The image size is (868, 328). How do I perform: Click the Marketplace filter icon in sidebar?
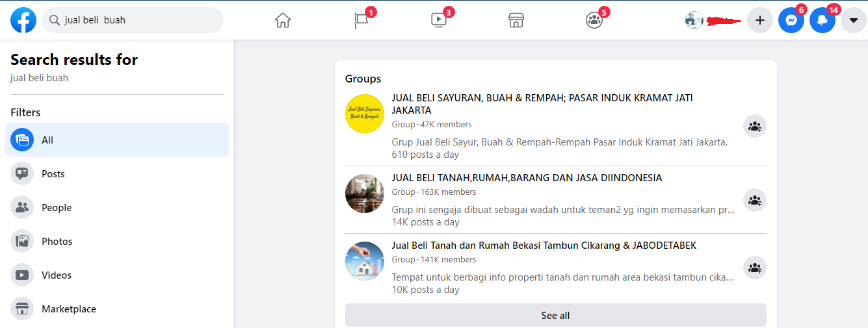click(x=22, y=309)
